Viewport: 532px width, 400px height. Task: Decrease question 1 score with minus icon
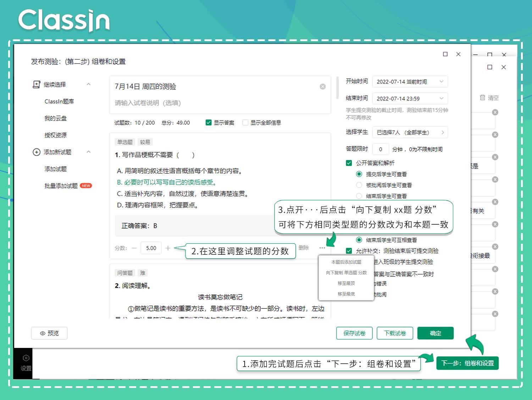pos(134,248)
